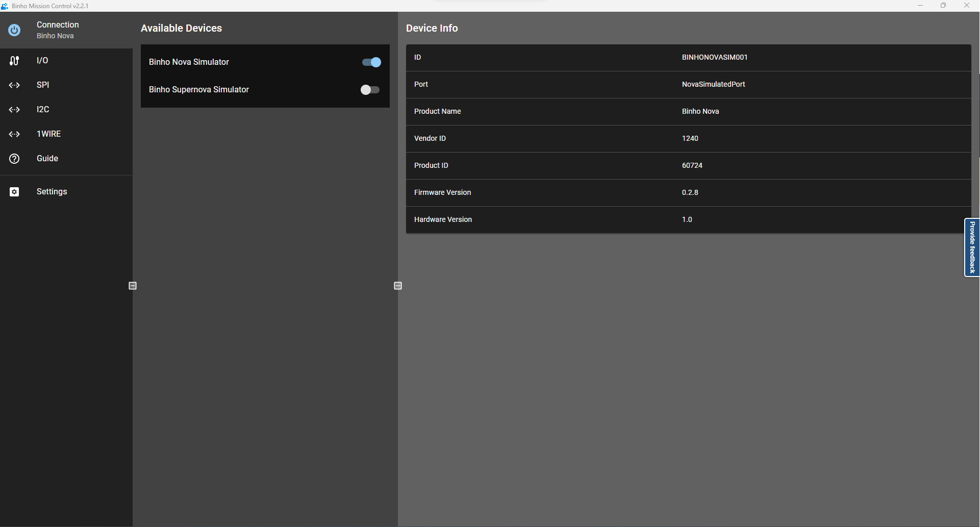
Task: Click the I/O pins icon in sidebar
Action: 14,61
